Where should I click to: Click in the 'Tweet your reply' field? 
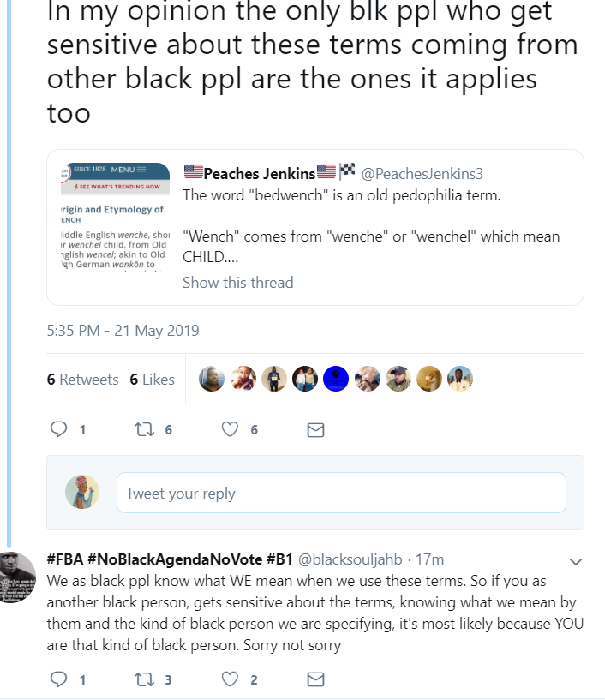342,493
